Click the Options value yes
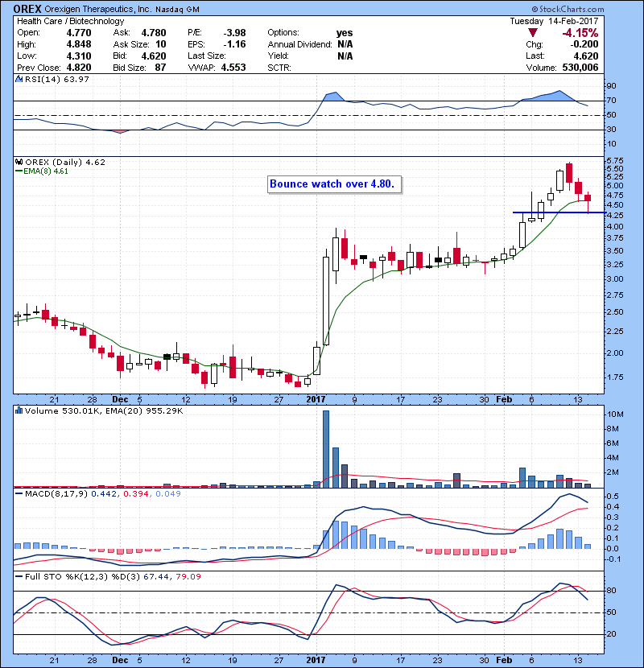Viewport: 644px width, 668px height. click(345, 33)
